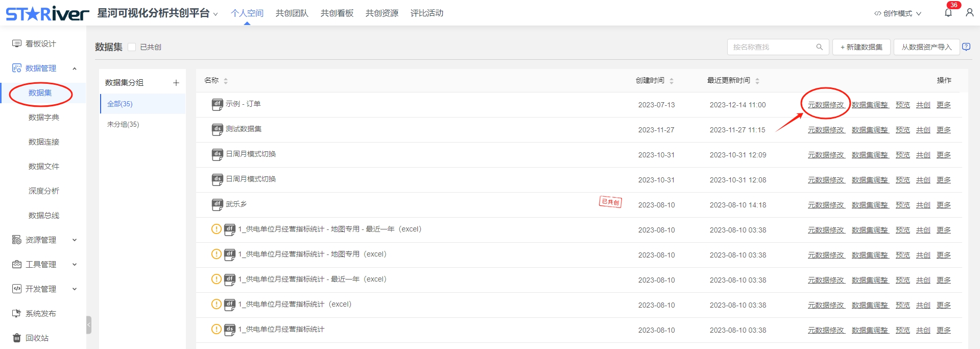Toggle the 已共创 checkbox filter
This screenshot has width=980, height=349.
(132, 47)
